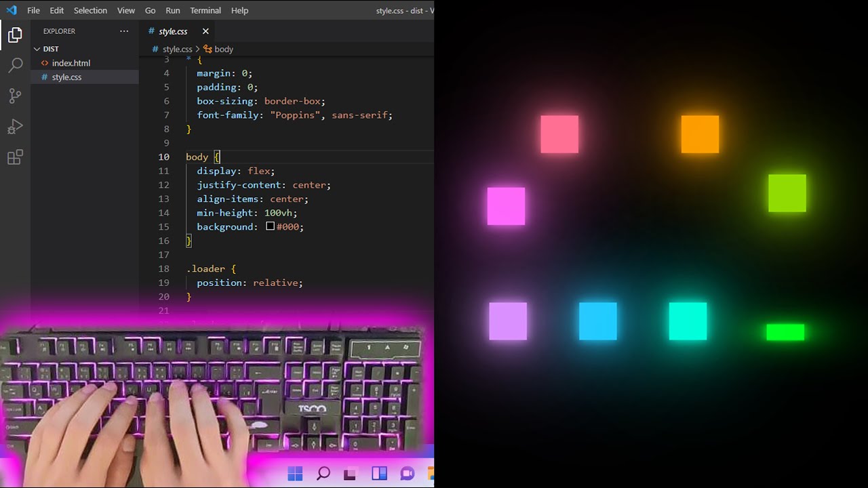Click the 'padding: 0;' code line
Image resolution: width=868 pixels, height=488 pixels.
coord(227,87)
